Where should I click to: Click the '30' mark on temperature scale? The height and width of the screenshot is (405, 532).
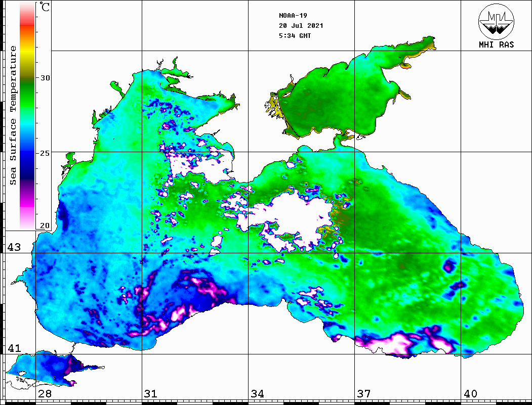45,77
